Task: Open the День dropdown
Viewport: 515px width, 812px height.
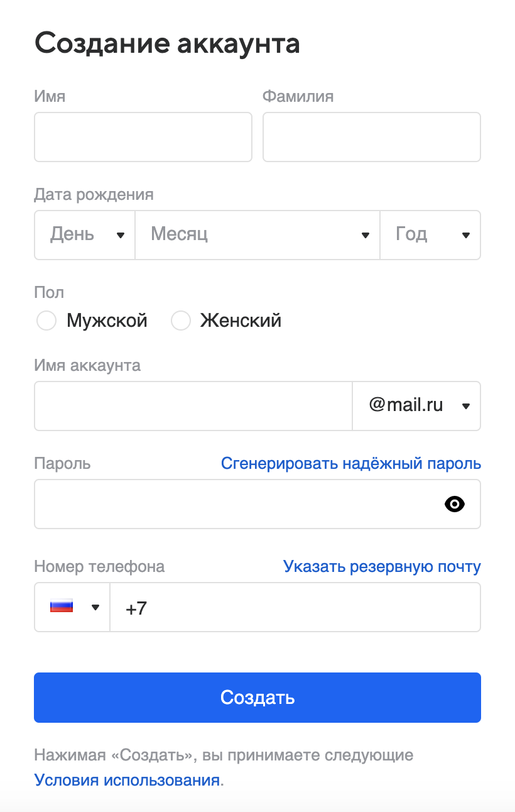Action: (x=85, y=235)
